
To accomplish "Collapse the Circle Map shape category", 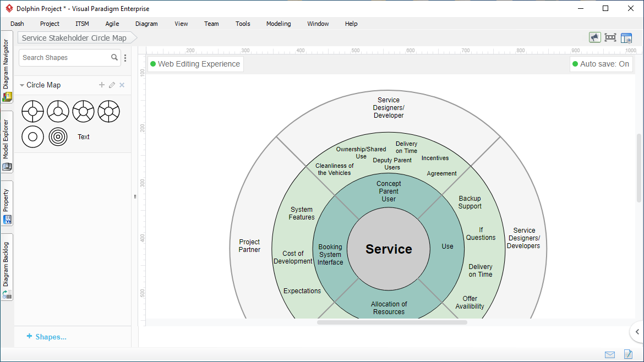I will point(22,85).
